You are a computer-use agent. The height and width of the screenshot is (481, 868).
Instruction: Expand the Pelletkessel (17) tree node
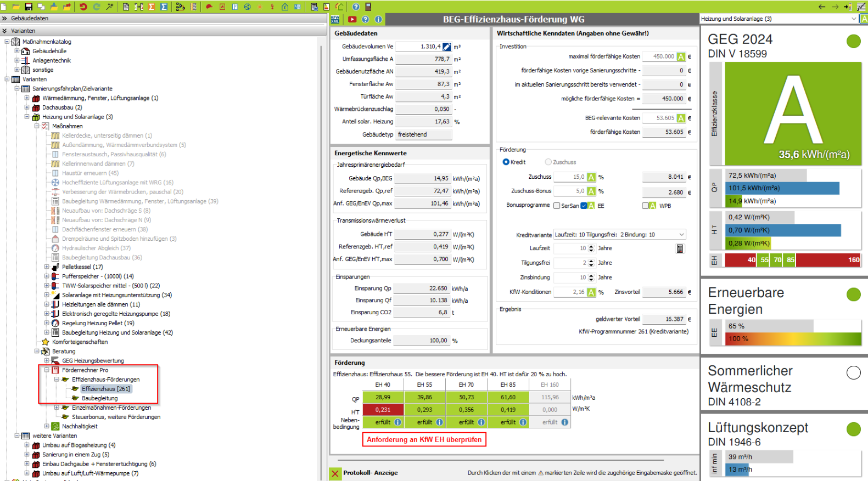(47, 267)
